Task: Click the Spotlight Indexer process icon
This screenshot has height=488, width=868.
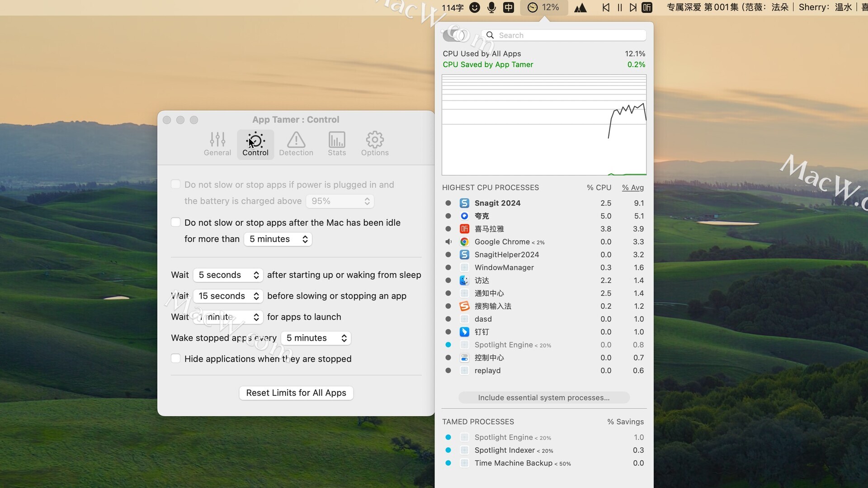Action: point(464,450)
